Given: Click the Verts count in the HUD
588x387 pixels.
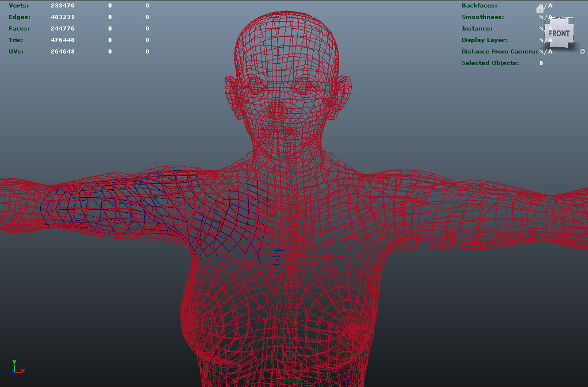Looking at the screenshot, I should click(62, 6).
